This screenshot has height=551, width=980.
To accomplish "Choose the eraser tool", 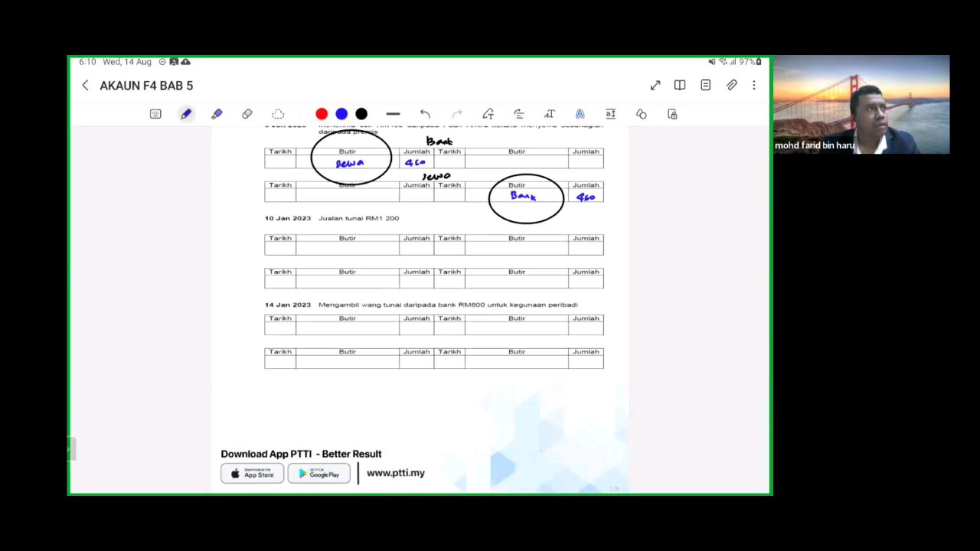I will [x=247, y=114].
